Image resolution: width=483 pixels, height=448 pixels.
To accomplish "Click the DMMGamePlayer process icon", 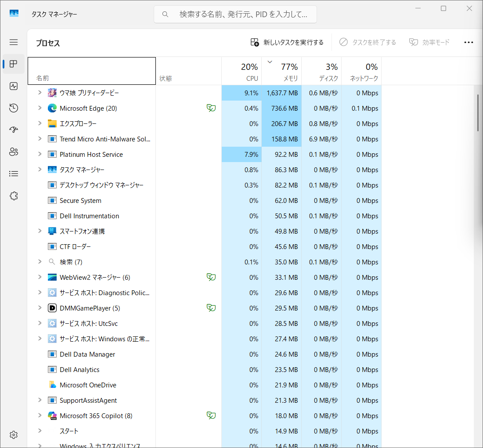I will (x=52, y=308).
